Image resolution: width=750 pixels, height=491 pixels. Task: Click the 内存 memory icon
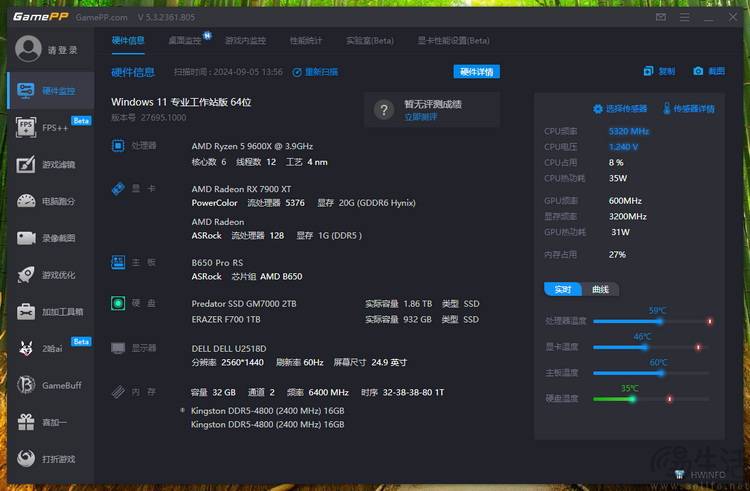tap(118, 392)
